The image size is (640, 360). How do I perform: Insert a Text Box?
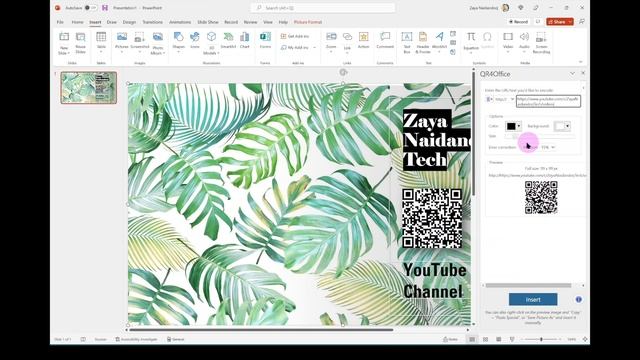click(407, 43)
